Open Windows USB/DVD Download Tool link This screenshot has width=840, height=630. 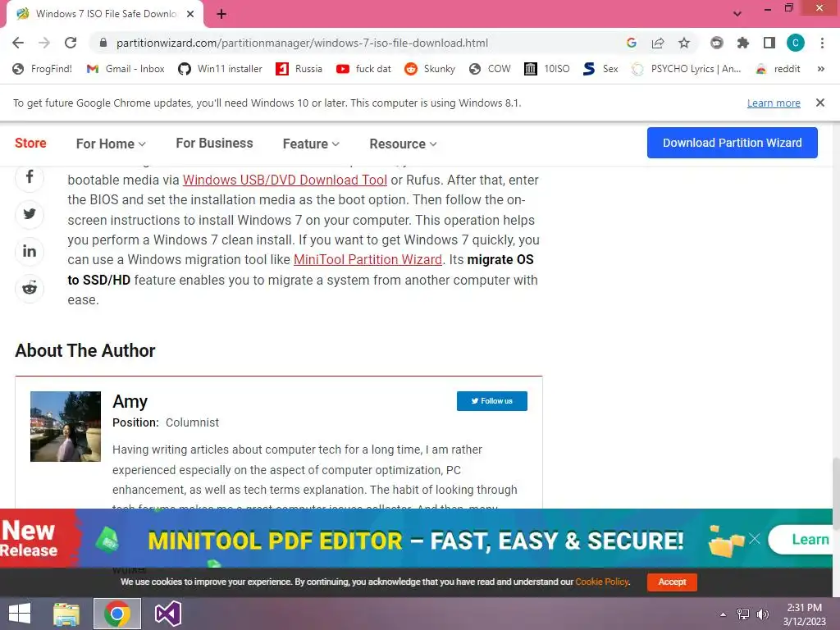coord(285,180)
